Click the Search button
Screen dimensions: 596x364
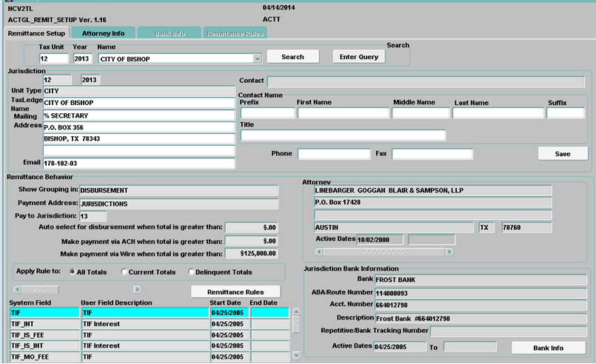292,57
